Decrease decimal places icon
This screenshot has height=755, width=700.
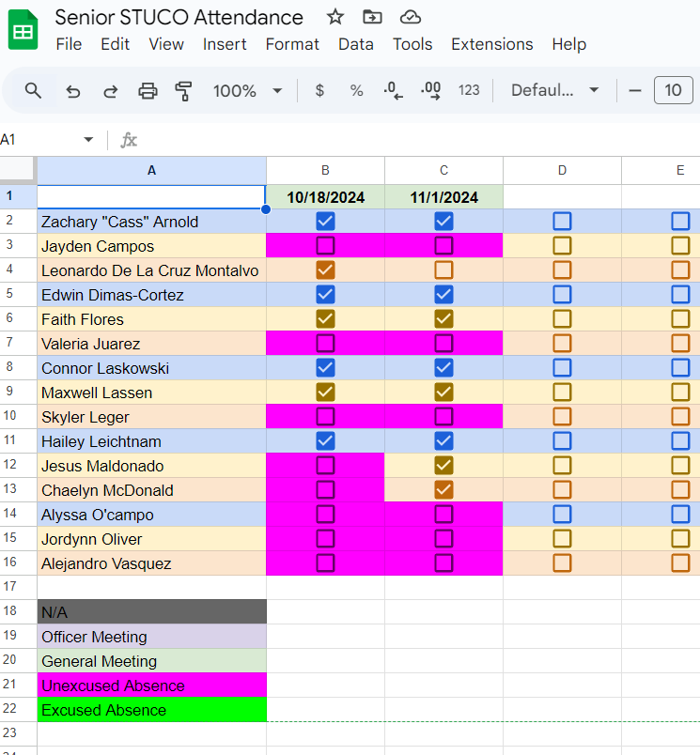pyautogui.click(x=393, y=90)
